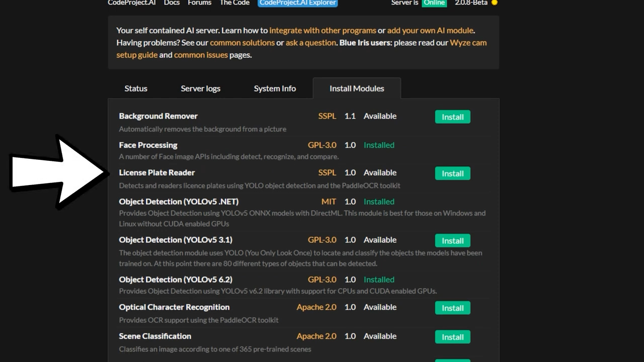Image resolution: width=644 pixels, height=362 pixels.
Task: Click the 'Face Processing' module name
Action: (x=148, y=145)
